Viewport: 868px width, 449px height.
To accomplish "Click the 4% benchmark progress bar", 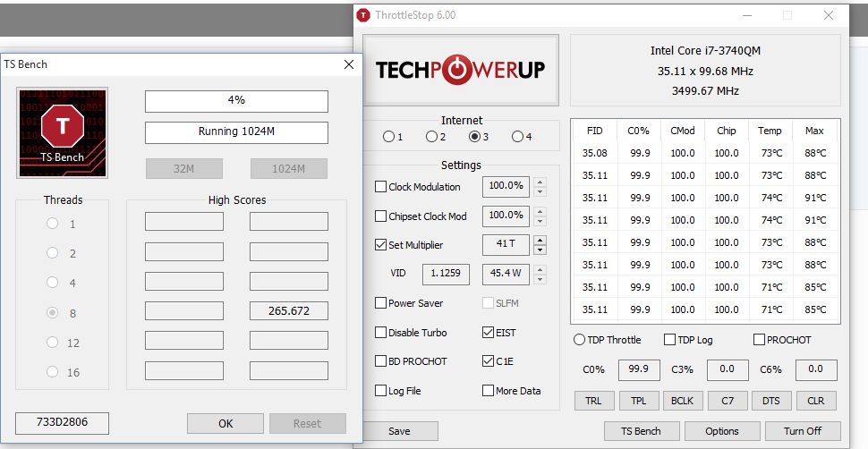I will coord(236,101).
